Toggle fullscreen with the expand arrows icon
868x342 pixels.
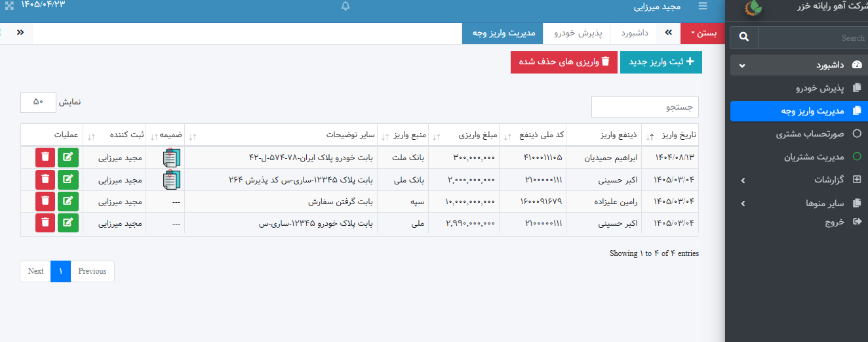pos(9,6)
